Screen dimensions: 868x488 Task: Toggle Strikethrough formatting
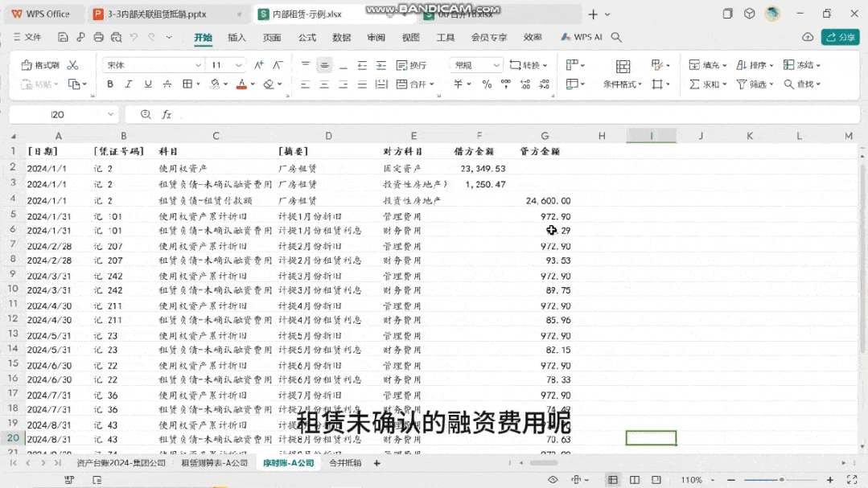point(167,84)
